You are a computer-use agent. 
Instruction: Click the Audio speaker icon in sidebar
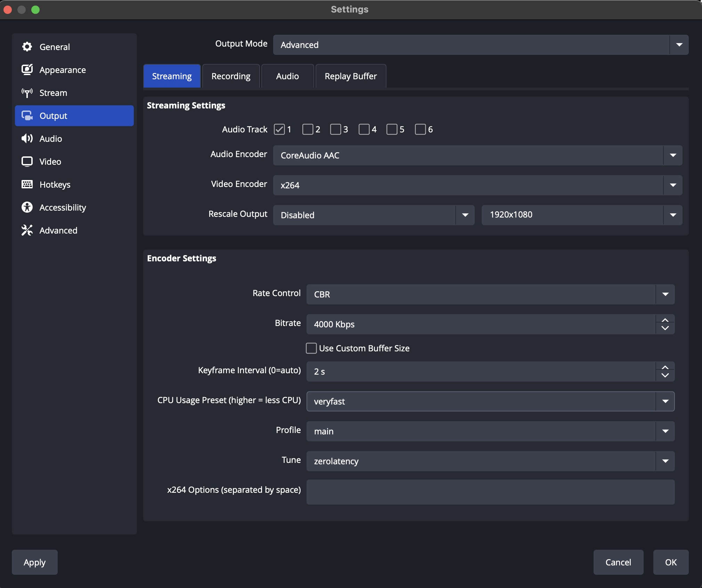pos(27,139)
